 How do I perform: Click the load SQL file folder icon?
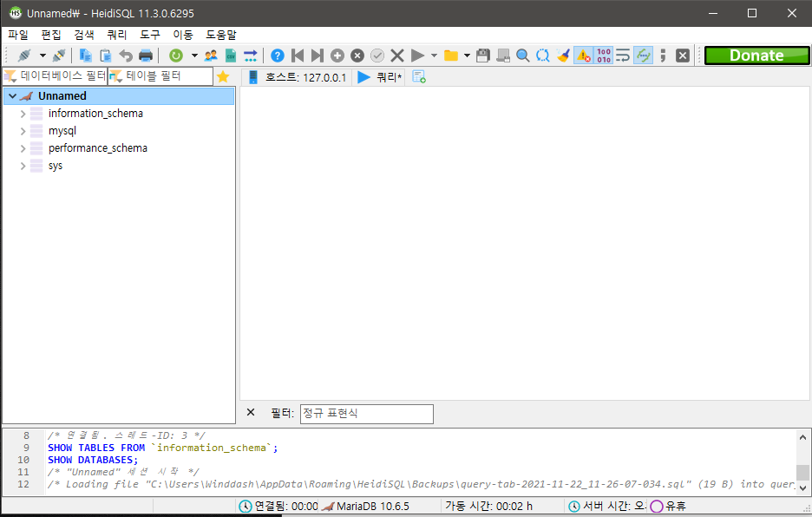click(x=451, y=56)
